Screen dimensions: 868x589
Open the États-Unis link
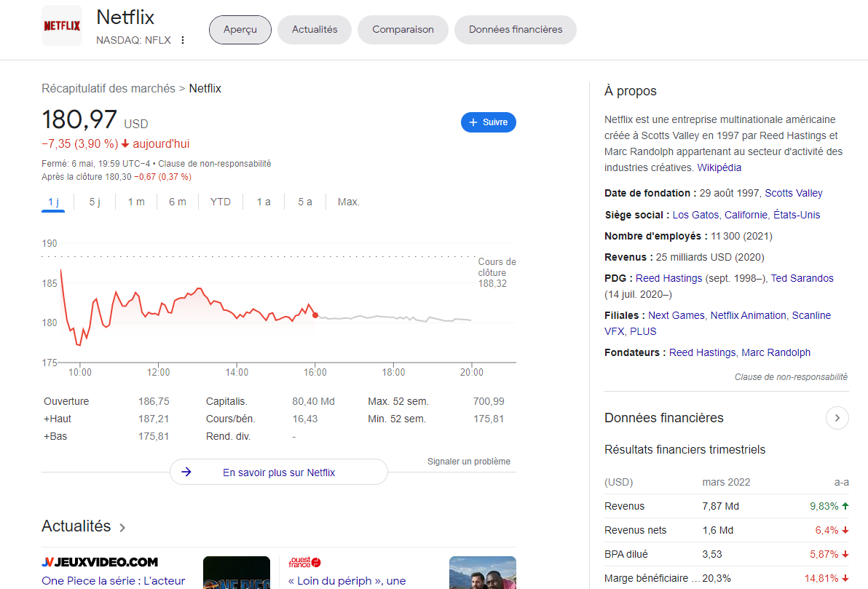(797, 215)
